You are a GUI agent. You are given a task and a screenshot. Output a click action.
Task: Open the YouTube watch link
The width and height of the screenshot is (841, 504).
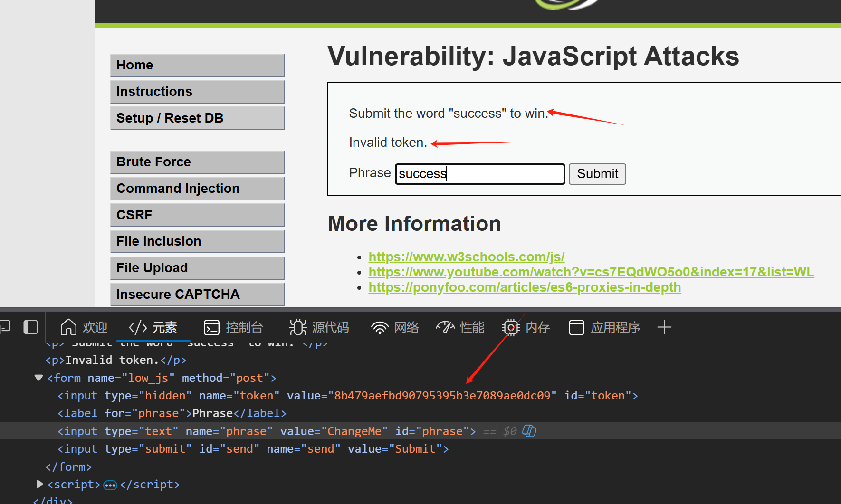tap(591, 272)
